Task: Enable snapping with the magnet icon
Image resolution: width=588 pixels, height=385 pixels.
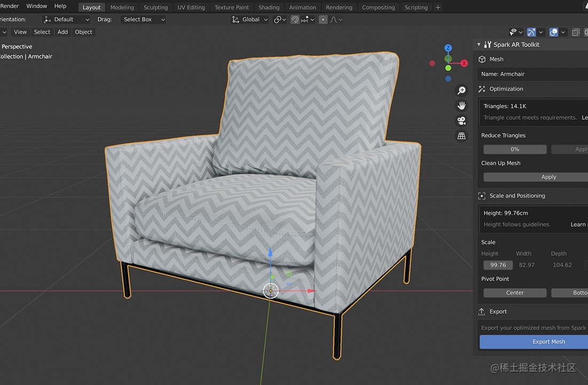Action: [294, 19]
